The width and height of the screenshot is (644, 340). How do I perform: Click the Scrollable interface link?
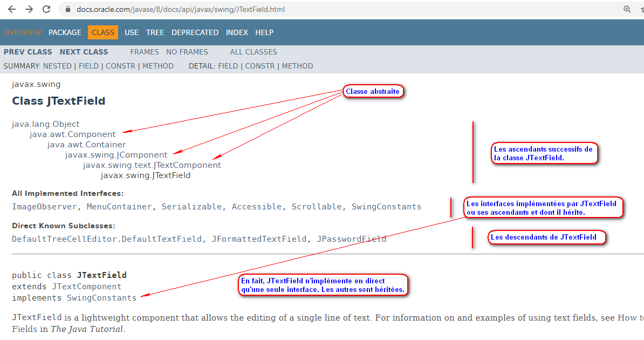(x=317, y=207)
